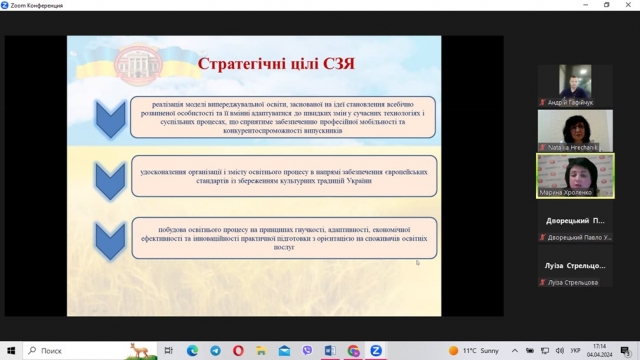Image resolution: width=640 pixels, height=360 pixels.
Task: Switch the УКР keyboard language indicator
Action: [x=576, y=351]
